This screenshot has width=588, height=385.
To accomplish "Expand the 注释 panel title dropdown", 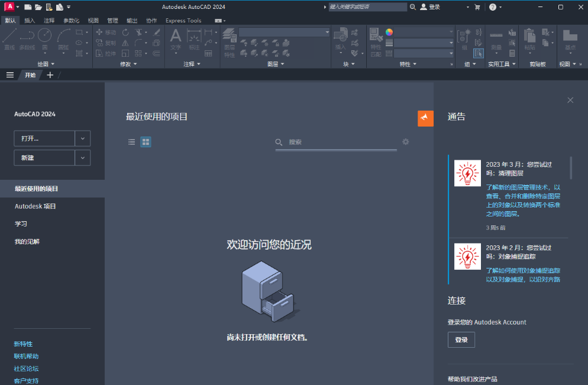I will click(192, 64).
